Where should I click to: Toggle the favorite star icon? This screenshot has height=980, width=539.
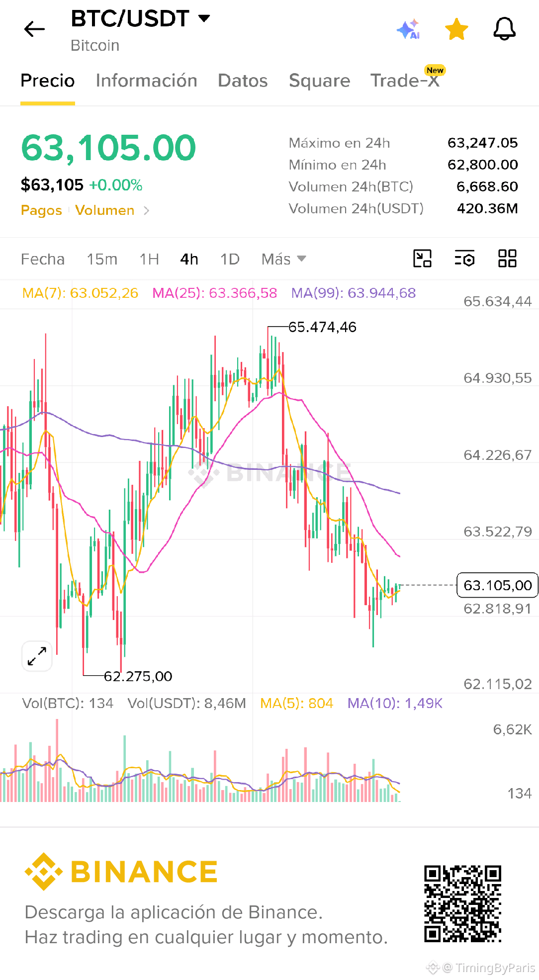pyautogui.click(x=456, y=29)
